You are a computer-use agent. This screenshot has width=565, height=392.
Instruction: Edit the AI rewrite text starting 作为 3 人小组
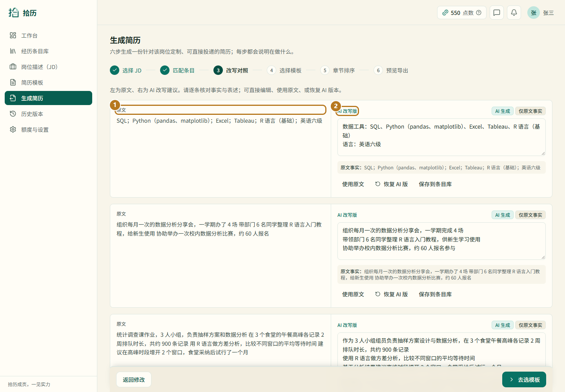tap(441, 350)
